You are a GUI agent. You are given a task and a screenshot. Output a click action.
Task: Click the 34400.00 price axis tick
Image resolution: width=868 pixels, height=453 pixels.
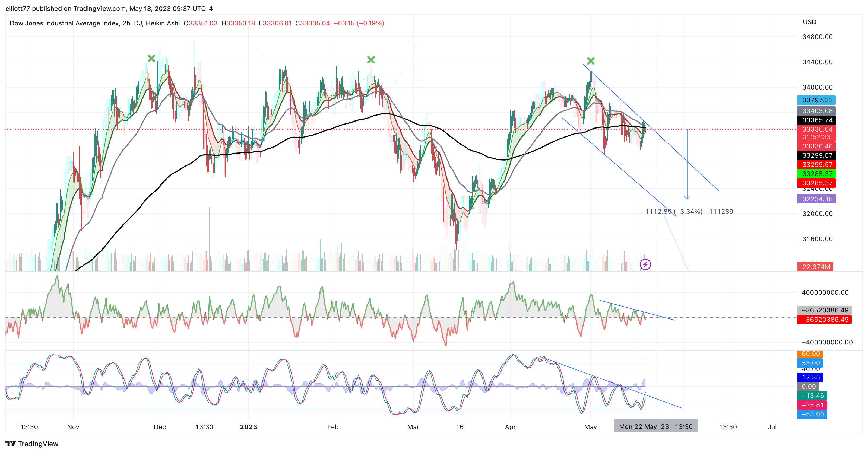(x=817, y=62)
